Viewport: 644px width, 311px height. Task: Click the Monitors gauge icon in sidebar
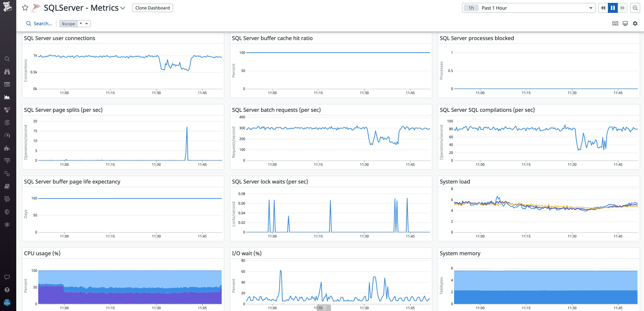point(7,135)
